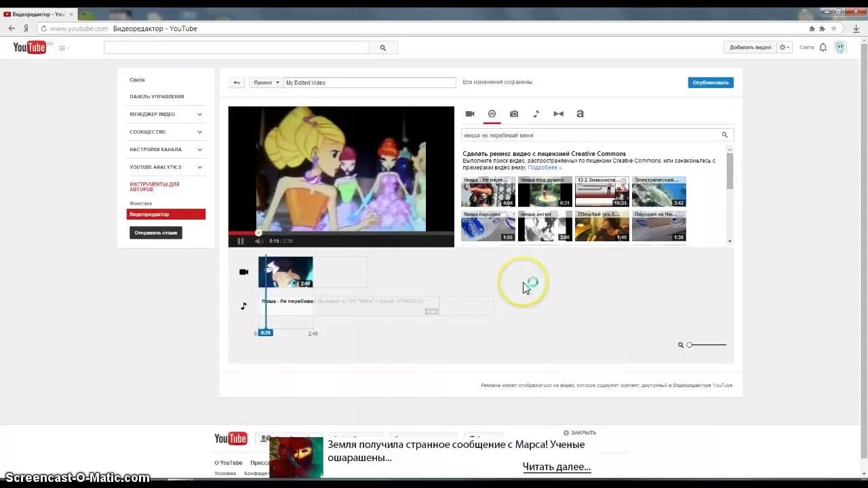Click the search magnifier in the Creative Commons search box
Viewport: 868px width, 488px height.
click(x=724, y=135)
